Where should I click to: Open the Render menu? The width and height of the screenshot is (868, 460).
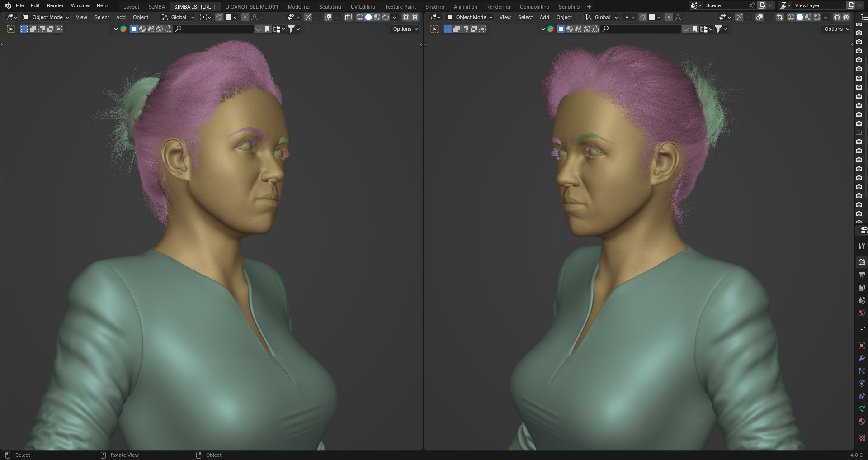click(x=55, y=5)
